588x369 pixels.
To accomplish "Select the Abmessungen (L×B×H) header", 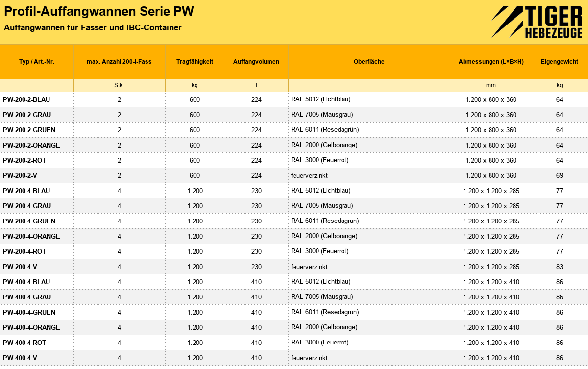I will (491, 62).
